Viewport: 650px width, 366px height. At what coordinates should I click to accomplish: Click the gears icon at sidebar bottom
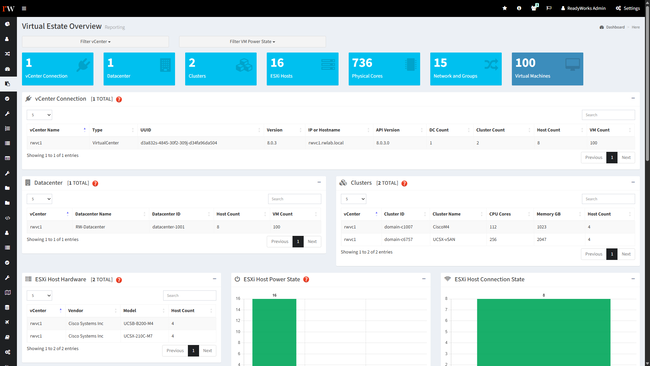(7, 352)
